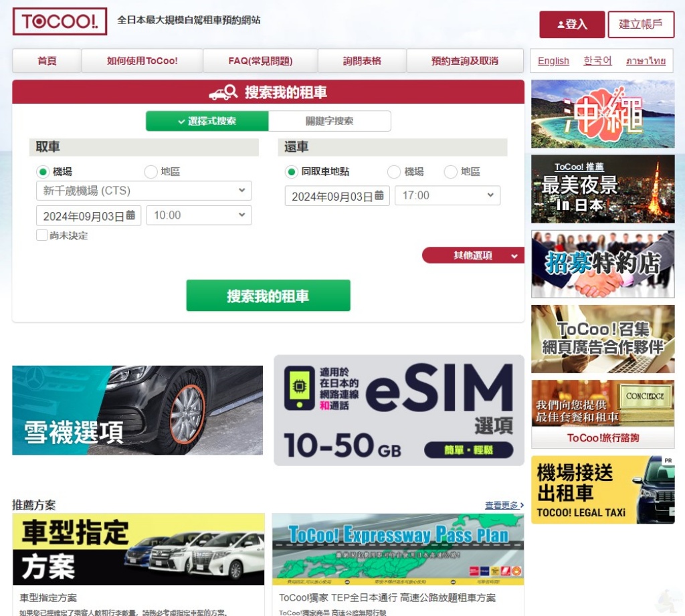685x616 pixels.
Task: Click green 搜索我的租車 button
Action: pos(268,296)
